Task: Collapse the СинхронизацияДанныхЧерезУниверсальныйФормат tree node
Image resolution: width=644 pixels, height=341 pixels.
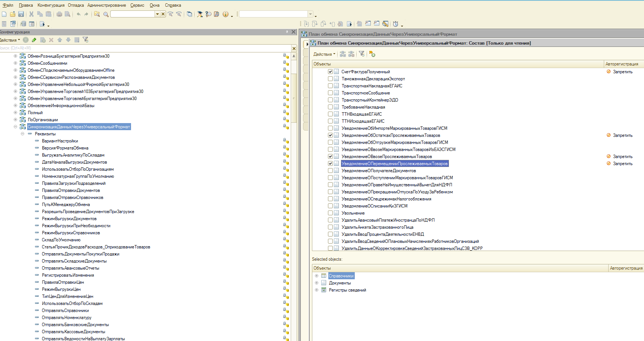Action: coord(15,127)
